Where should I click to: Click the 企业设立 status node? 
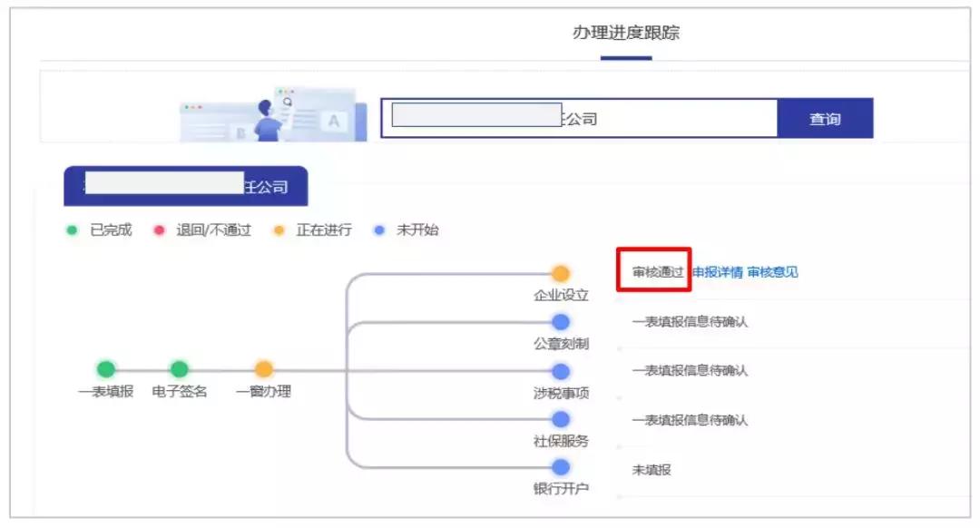pos(560,271)
